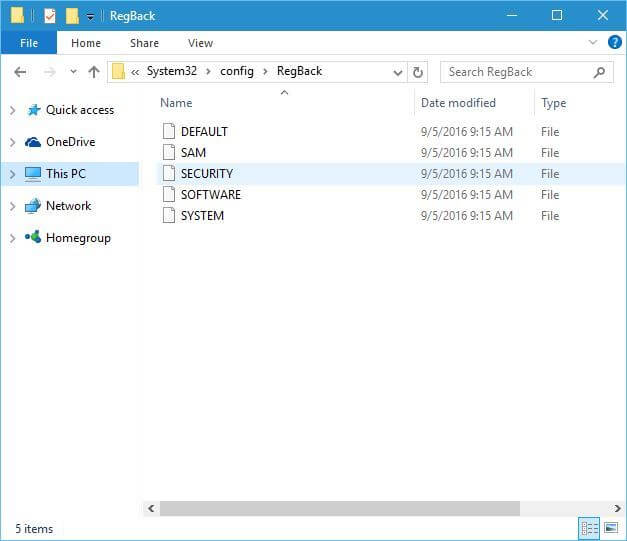The width and height of the screenshot is (627, 541).
Task: Sort by the Name column header
Action: [176, 103]
